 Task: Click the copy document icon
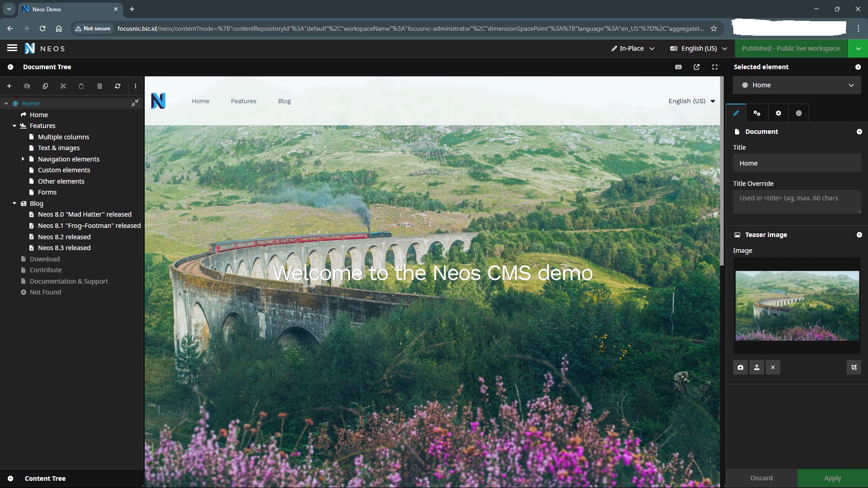click(x=45, y=86)
